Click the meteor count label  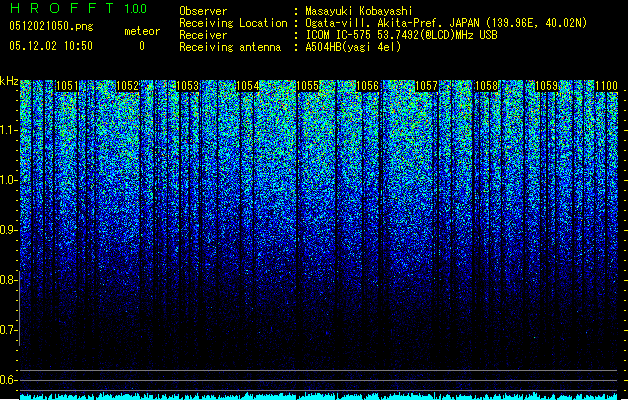click(142, 31)
